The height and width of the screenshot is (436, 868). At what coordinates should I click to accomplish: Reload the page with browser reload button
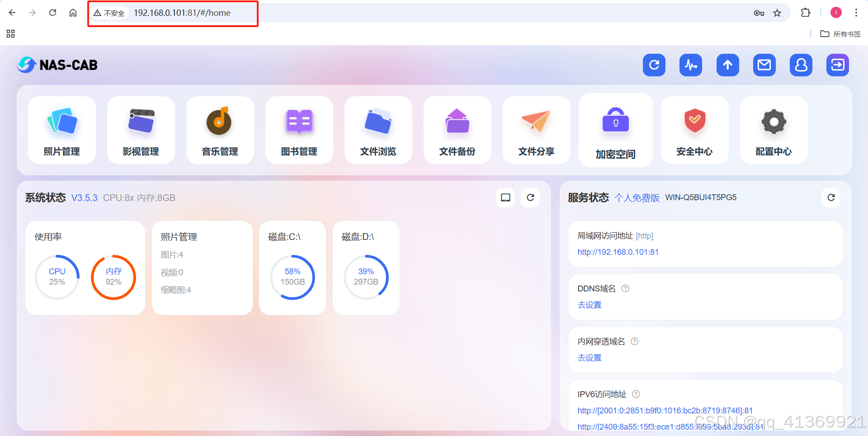[x=52, y=13]
